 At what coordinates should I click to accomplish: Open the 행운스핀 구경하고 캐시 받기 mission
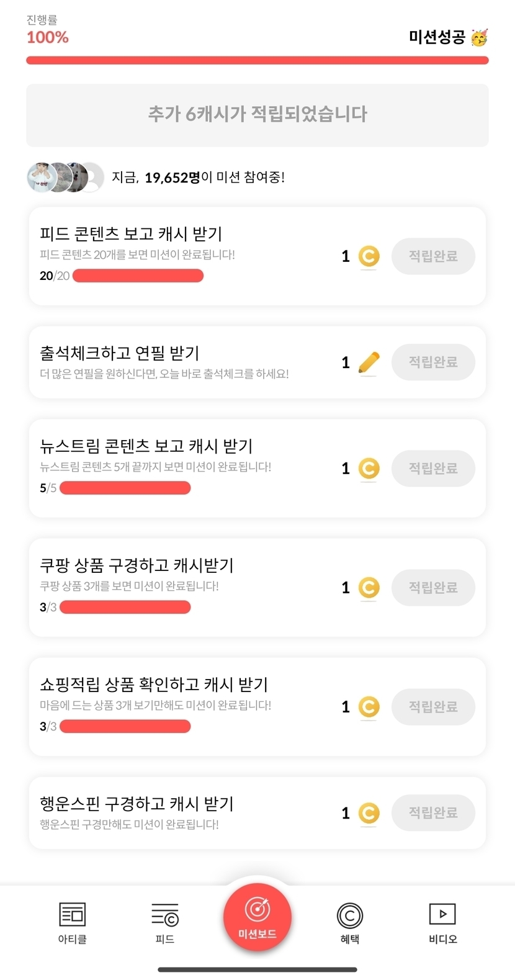(x=137, y=804)
